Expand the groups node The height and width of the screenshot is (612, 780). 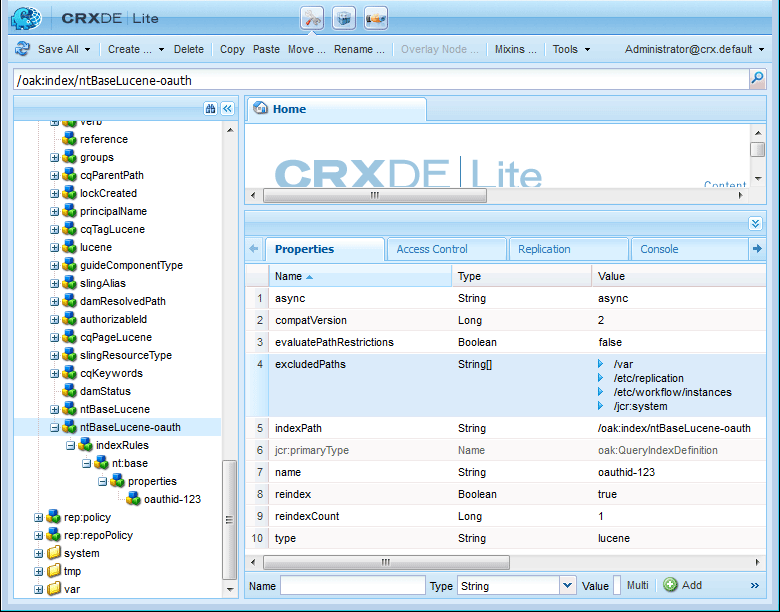click(x=55, y=157)
